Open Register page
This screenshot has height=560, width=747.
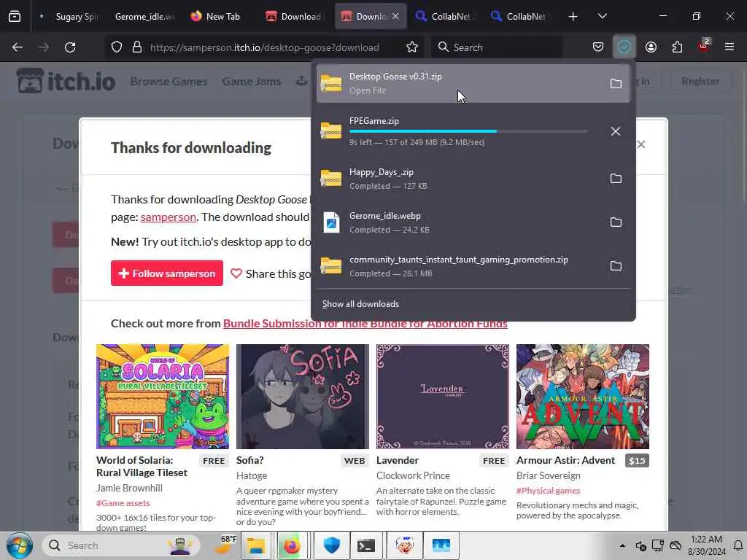click(x=700, y=81)
